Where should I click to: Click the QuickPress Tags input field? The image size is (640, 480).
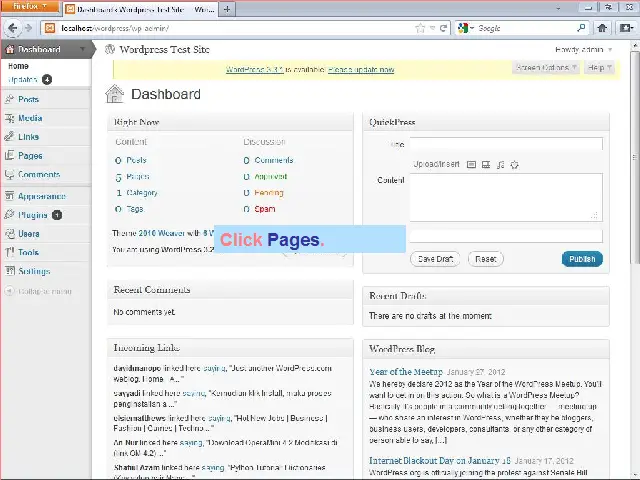tap(506, 236)
